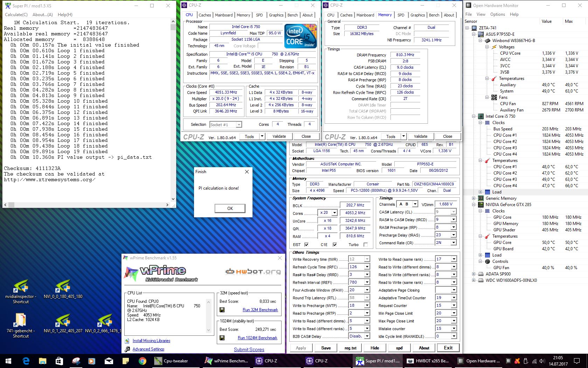Image resolution: width=588 pixels, height=368 pixels.
Task: Click the Super PI vertical scrollbar
Action: pyautogui.click(x=173, y=110)
